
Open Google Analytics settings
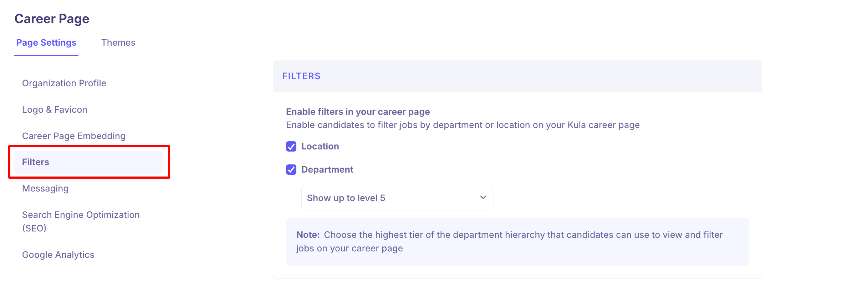coord(58,255)
